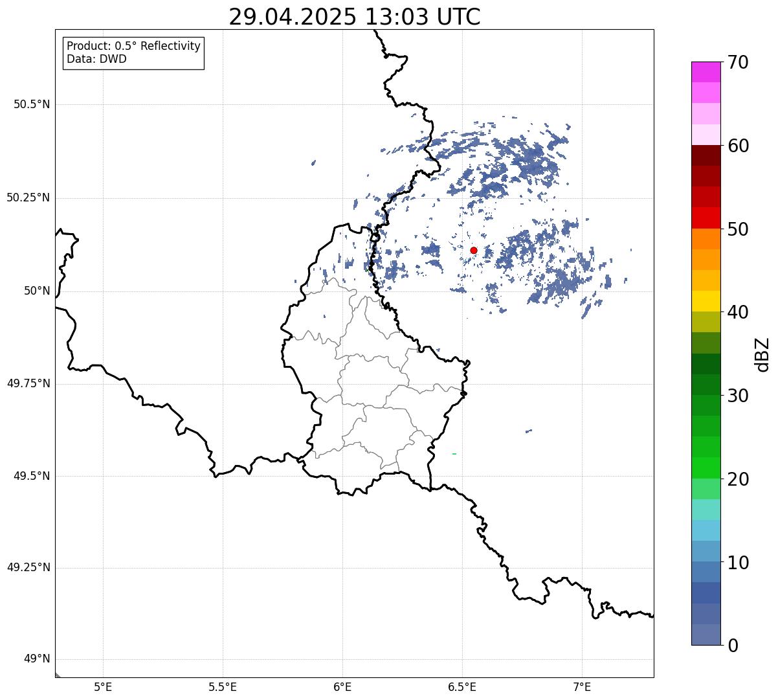Select the 50.25°N latitude label
Image resolution: width=778 pixels, height=700 pixels.
point(28,198)
